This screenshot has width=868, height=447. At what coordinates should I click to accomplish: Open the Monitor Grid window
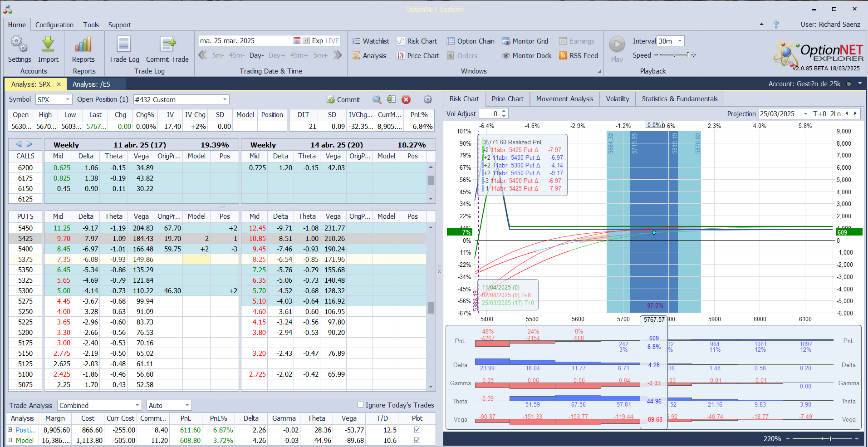pyautogui.click(x=525, y=41)
